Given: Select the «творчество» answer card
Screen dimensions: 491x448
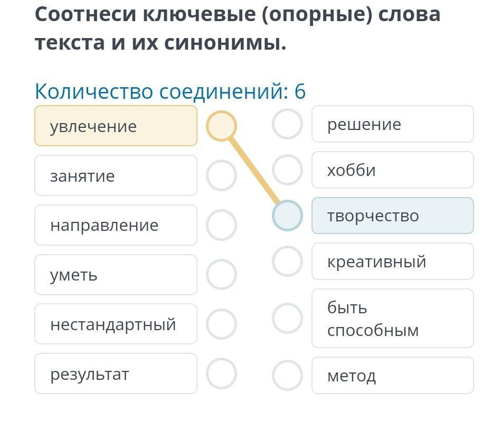Looking at the screenshot, I should (392, 216).
